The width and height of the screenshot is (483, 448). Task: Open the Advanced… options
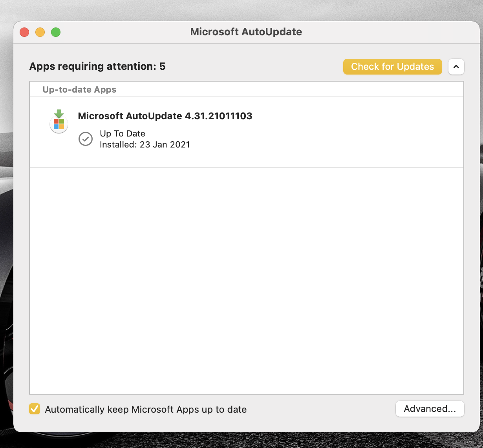[x=430, y=409]
